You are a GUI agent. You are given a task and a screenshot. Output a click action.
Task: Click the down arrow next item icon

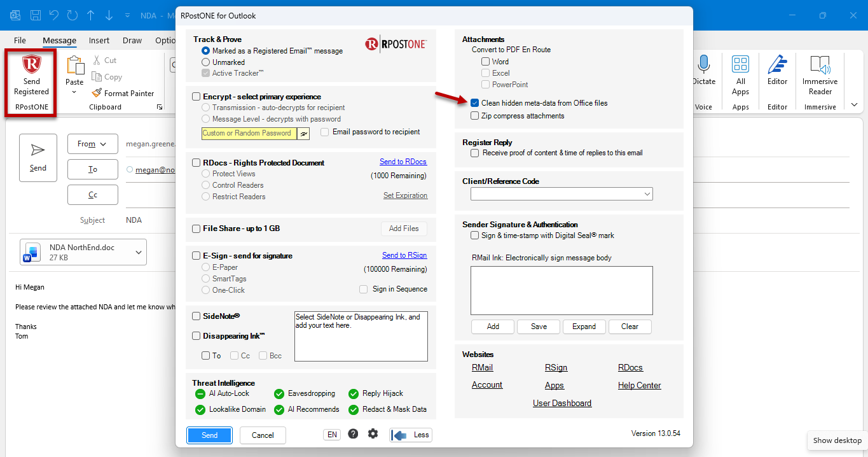(109, 15)
